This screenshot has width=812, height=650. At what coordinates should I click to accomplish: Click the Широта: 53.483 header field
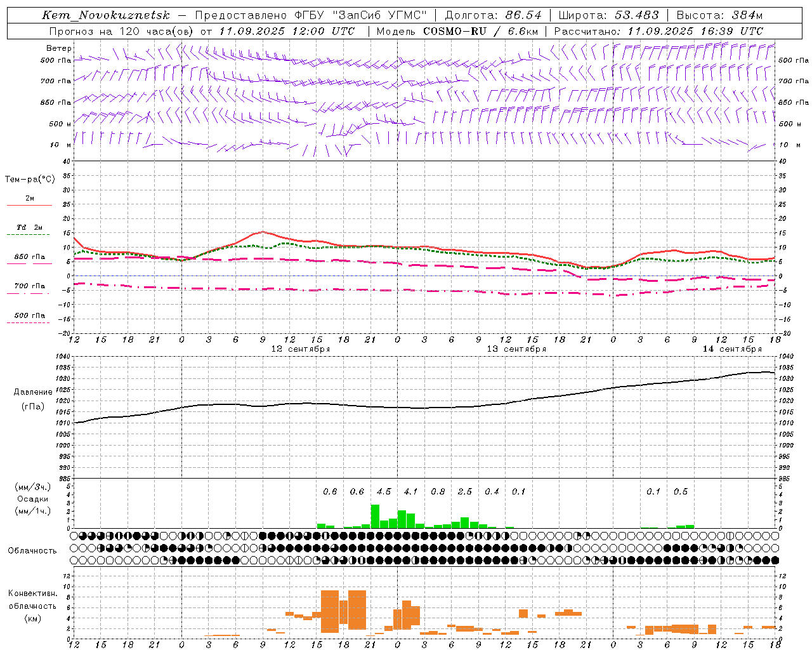tap(608, 15)
